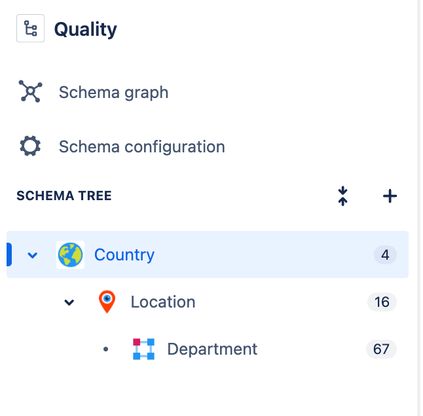Click the Quality schema title

pos(86,29)
